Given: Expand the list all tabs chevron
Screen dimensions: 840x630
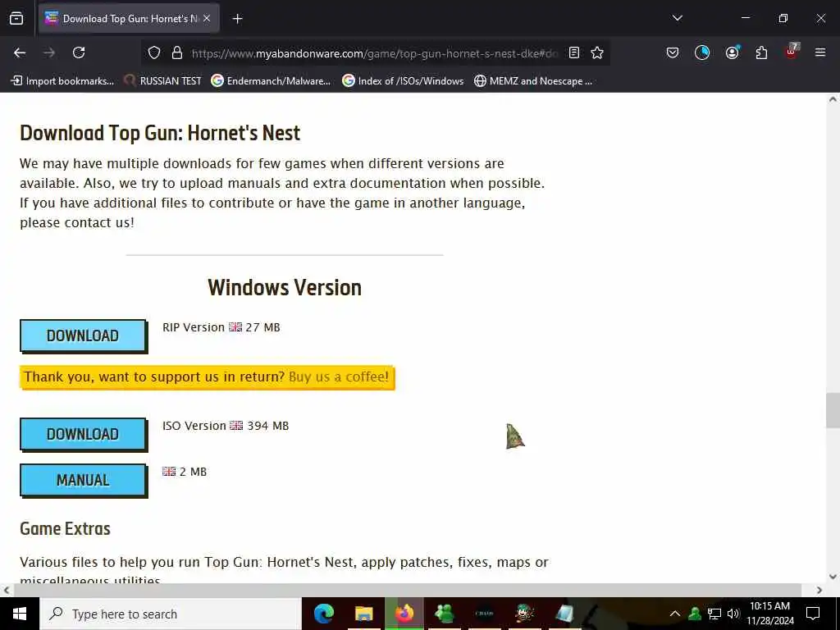Looking at the screenshot, I should [677, 18].
